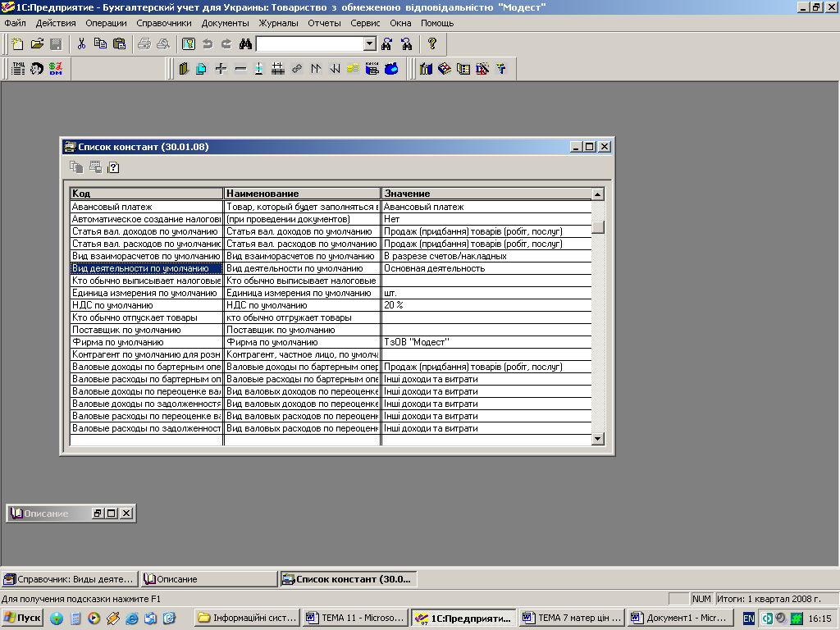The height and width of the screenshot is (630, 840).
Task: Click the grid table icon in toolbar
Action: coord(277,69)
